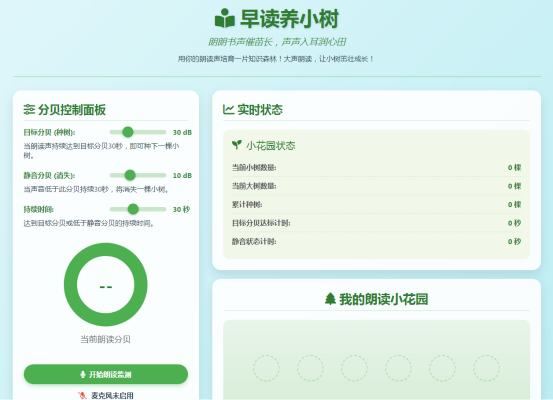Image resolution: width=553 pixels, height=400 pixels.
Task: Click the 累计种树 row label
Action: 247,205
